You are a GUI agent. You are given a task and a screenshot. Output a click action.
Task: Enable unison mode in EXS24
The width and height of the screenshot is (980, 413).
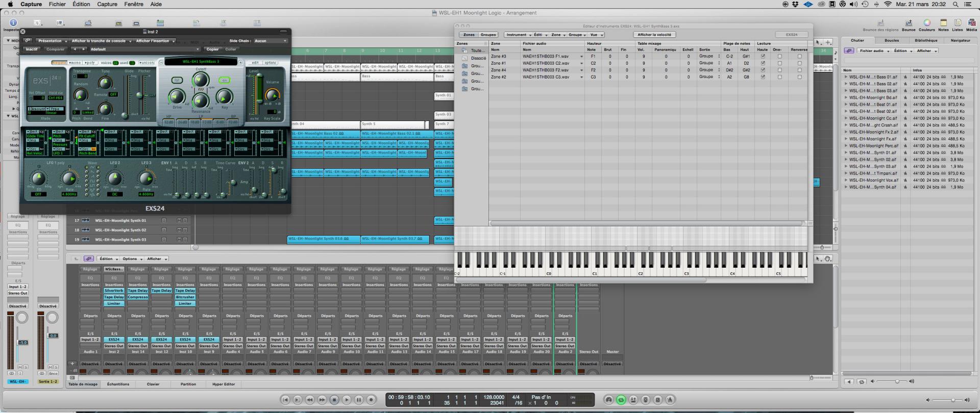point(147,63)
